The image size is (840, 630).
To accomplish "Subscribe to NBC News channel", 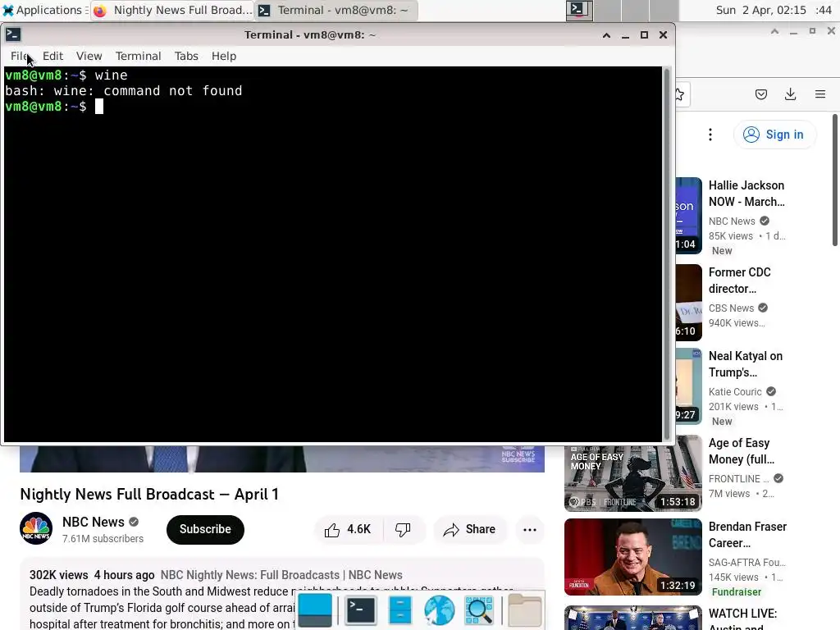I will 205,529.
